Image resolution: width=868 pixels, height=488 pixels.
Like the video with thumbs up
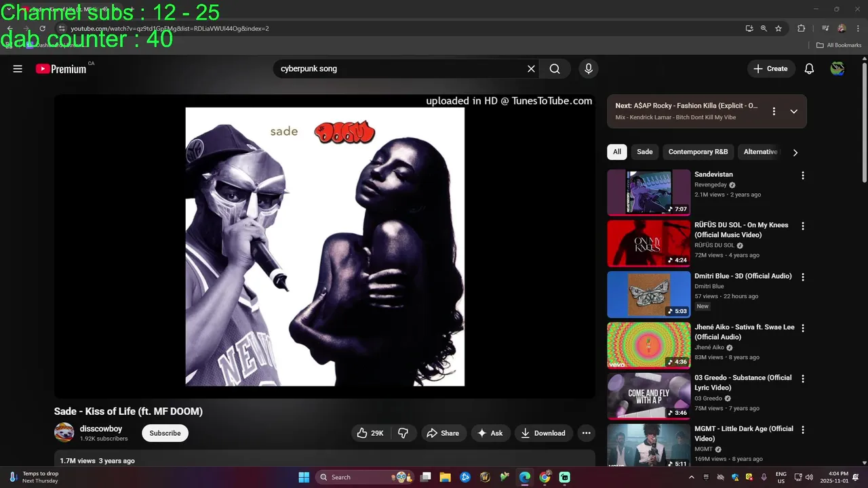[x=370, y=433]
